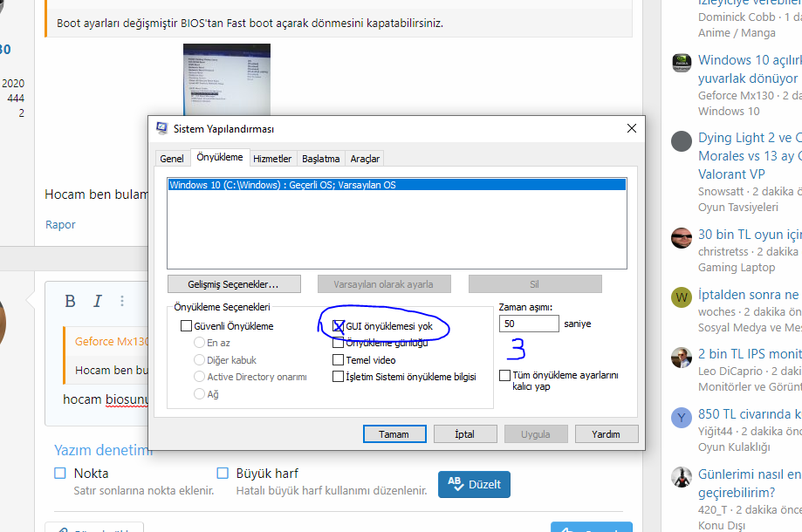
Task: Click the Sil button
Action: [x=534, y=284]
